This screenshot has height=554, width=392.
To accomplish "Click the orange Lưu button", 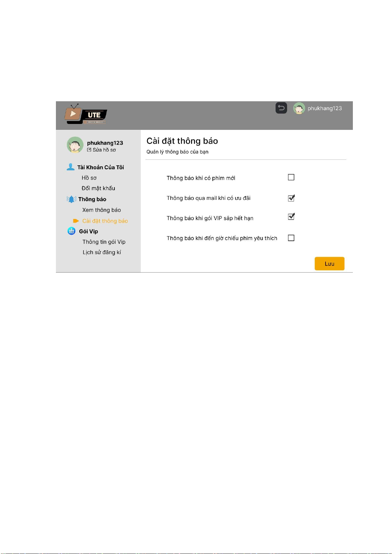I will pos(330,264).
